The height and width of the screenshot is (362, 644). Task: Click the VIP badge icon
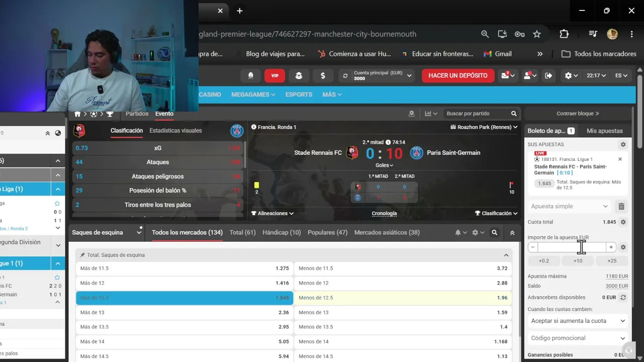[x=275, y=75]
